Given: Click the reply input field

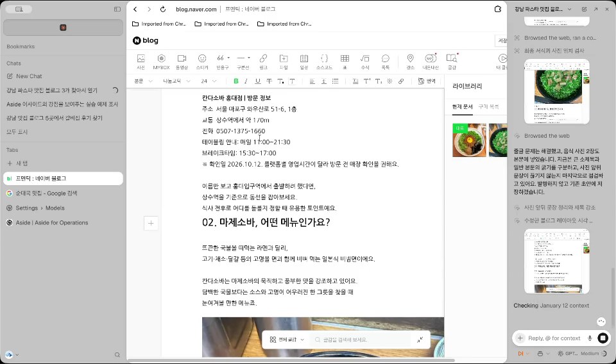Looking at the screenshot, I should tap(554, 338).
